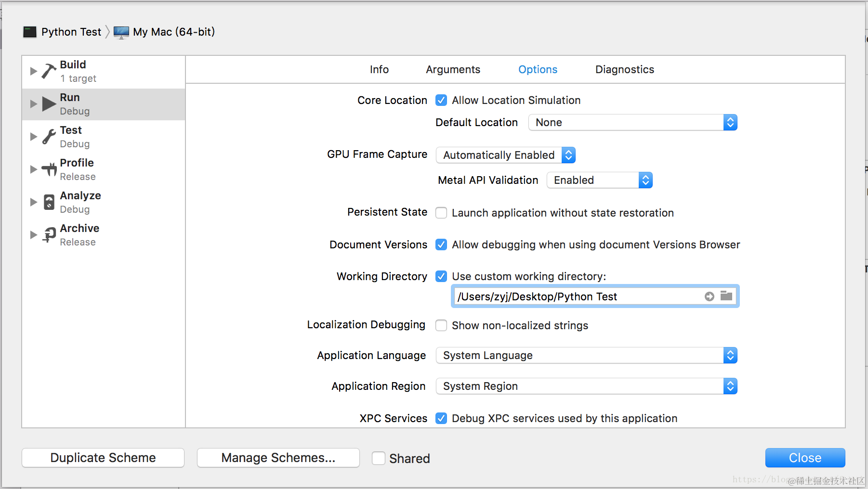
Task: Enable Launch application without state restoration
Action: [x=441, y=213]
